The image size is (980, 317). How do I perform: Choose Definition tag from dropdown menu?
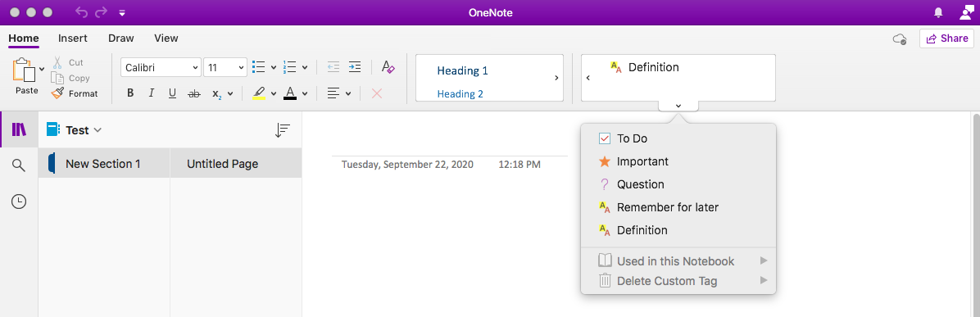pyautogui.click(x=678, y=230)
